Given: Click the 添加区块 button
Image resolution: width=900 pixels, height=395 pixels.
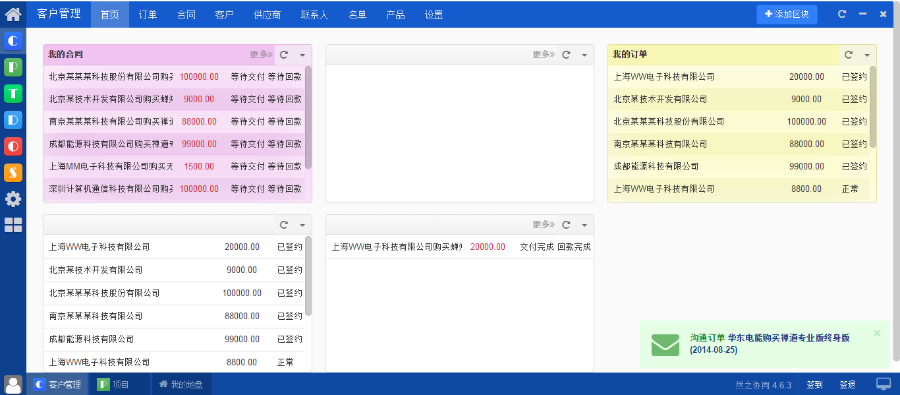Looking at the screenshot, I should [786, 14].
